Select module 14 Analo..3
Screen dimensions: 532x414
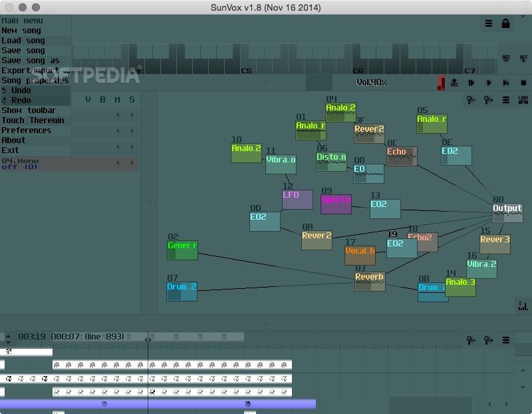(460, 287)
